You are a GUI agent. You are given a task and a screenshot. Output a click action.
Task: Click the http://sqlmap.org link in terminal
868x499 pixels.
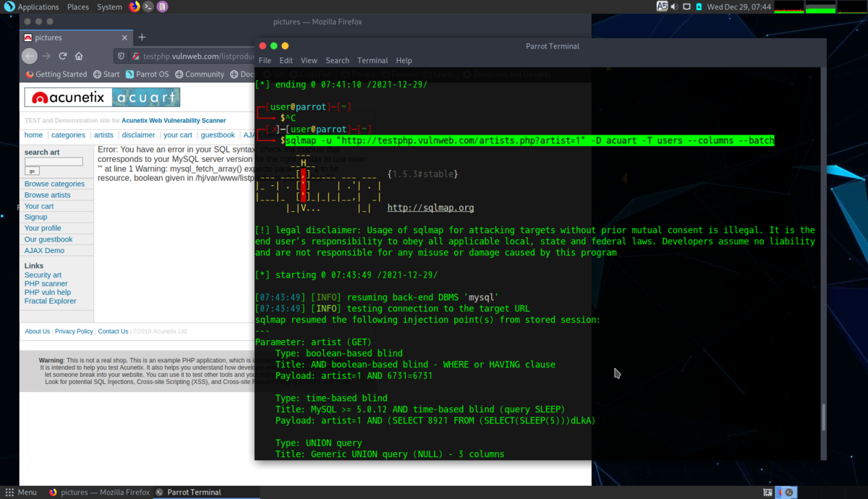[430, 208]
